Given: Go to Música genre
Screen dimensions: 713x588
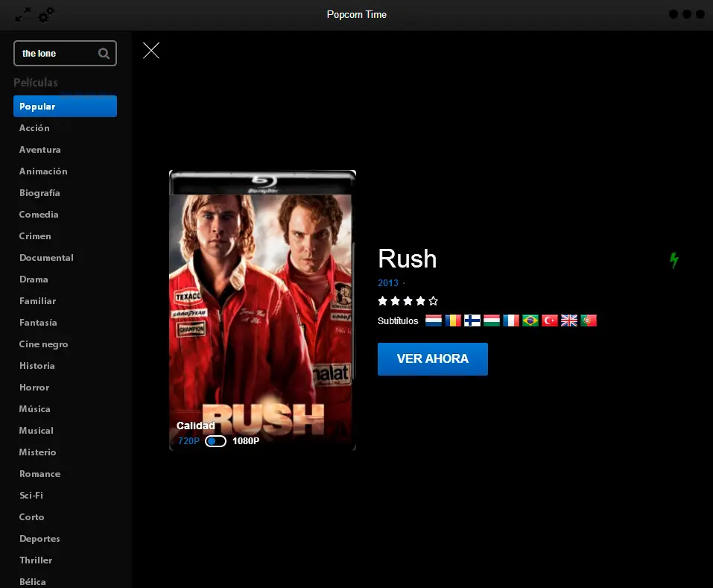Looking at the screenshot, I should (x=34, y=409).
